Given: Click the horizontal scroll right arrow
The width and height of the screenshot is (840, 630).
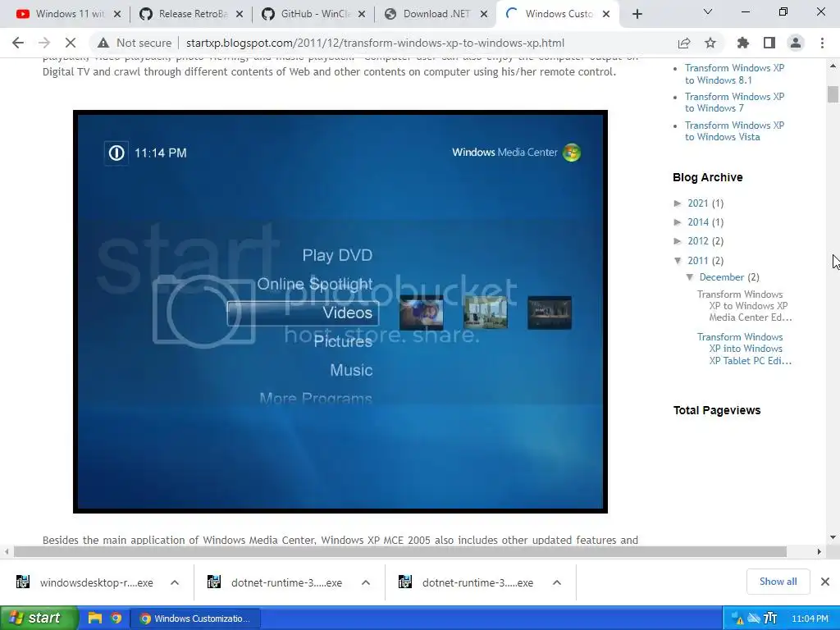Looking at the screenshot, I should pyautogui.click(x=819, y=551).
